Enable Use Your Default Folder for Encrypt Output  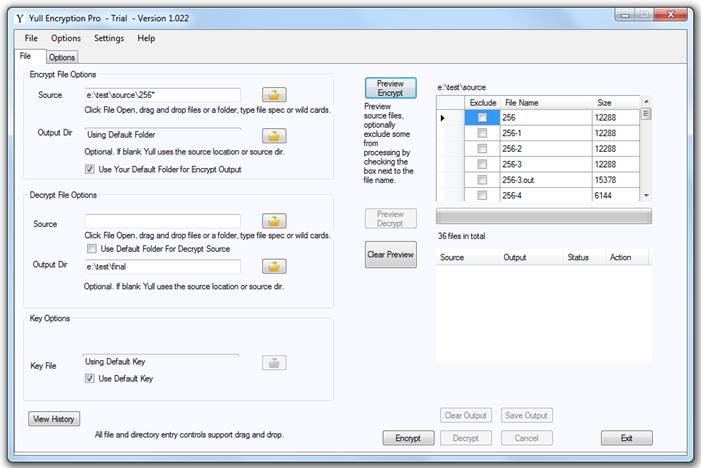click(91, 169)
